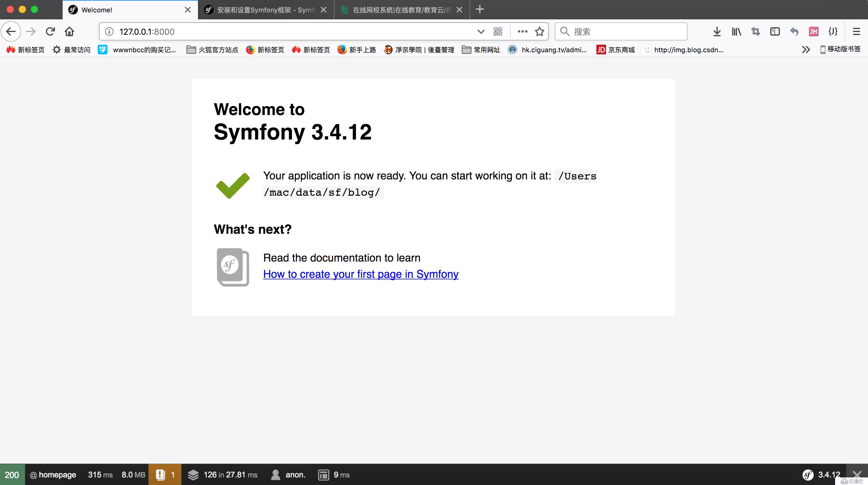Viewport: 868px width, 485px height.
Task: Open page actions three-dot menu
Action: (522, 31)
